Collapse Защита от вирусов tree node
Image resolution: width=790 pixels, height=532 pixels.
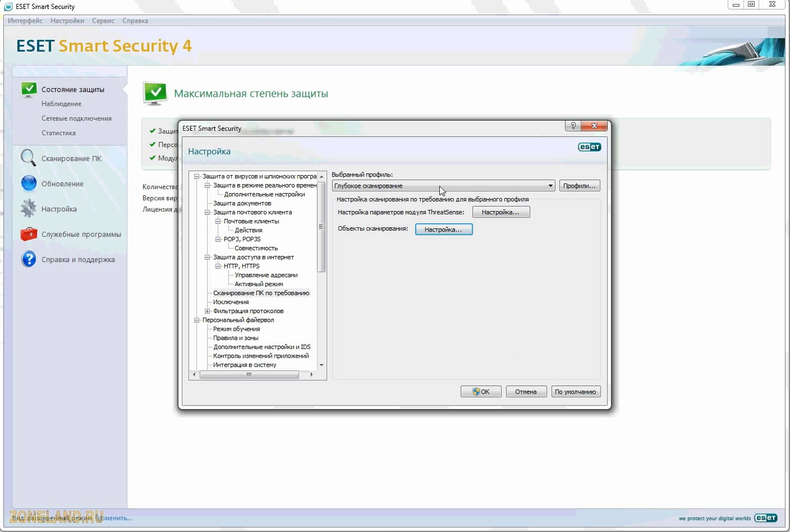[196, 176]
